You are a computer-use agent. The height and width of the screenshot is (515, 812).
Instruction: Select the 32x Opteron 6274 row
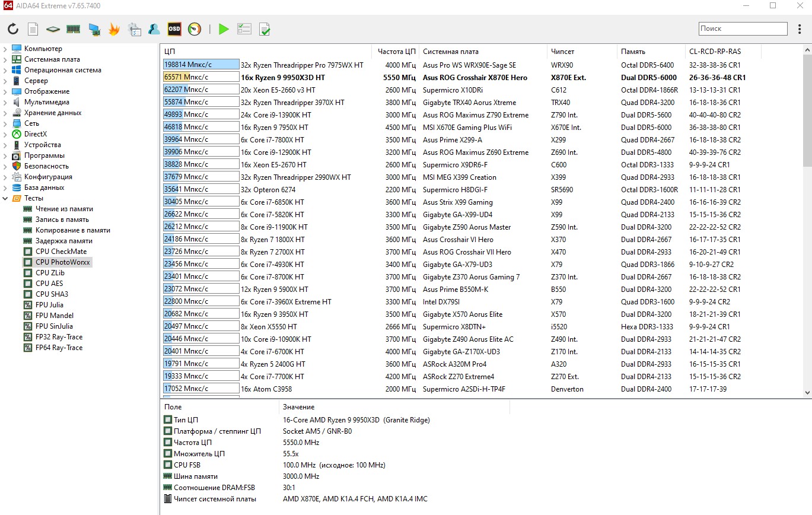coord(481,190)
